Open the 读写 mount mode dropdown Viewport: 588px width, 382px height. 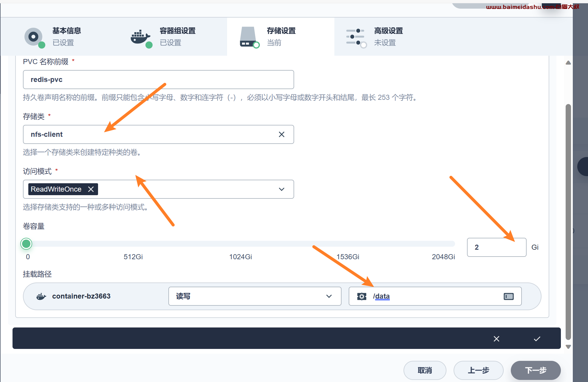[255, 296]
